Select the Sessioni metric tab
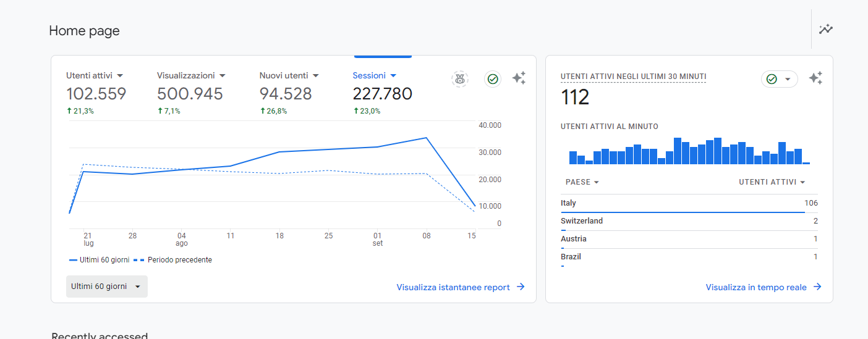The height and width of the screenshot is (339, 868). (x=374, y=75)
